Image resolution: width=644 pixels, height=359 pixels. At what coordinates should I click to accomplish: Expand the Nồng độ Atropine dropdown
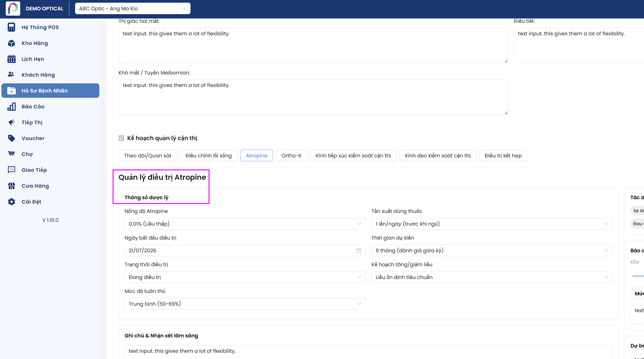tap(245, 224)
